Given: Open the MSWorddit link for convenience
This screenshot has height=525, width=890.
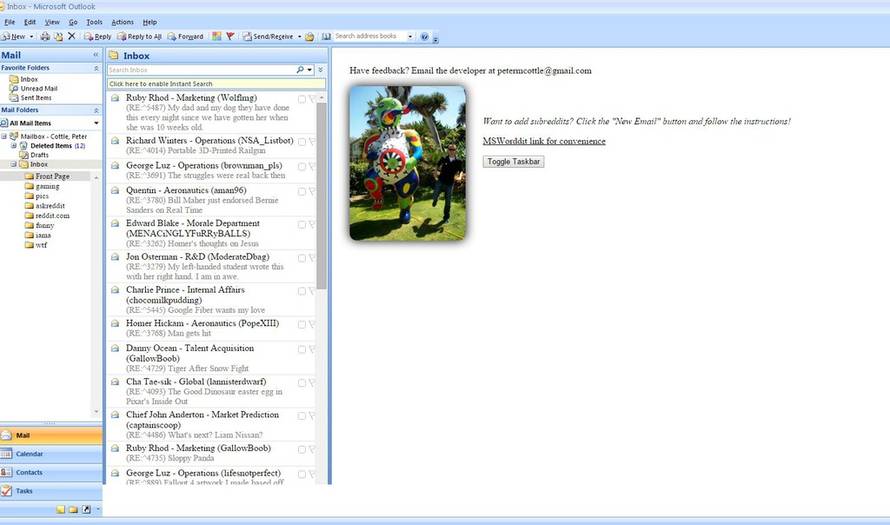Looking at the screenshot, I should pos(544,141).
